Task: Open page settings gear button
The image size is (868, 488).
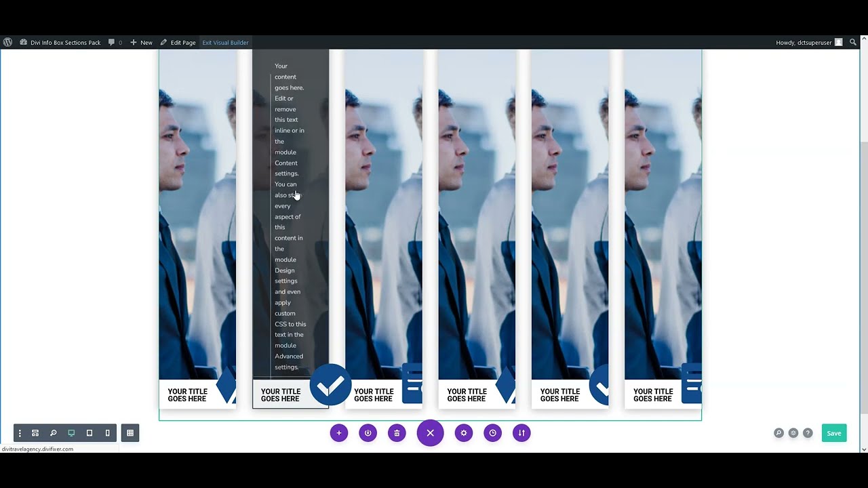Action: 464,433
